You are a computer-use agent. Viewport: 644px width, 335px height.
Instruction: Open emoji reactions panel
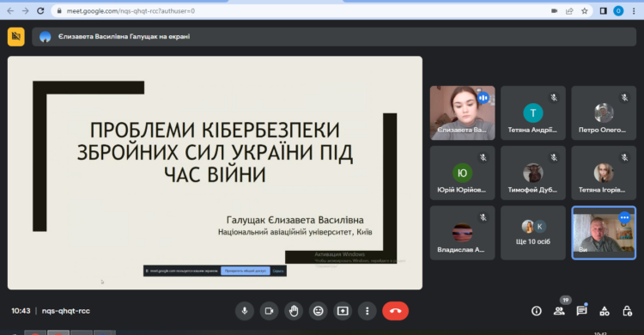tap(319, 311)
